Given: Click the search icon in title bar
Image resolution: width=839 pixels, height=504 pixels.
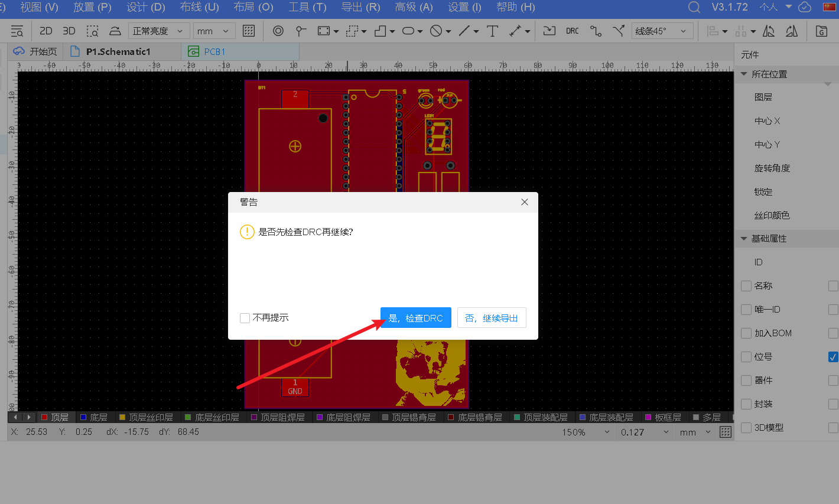Looking at the screenshot, I should (x=694, y=7).
